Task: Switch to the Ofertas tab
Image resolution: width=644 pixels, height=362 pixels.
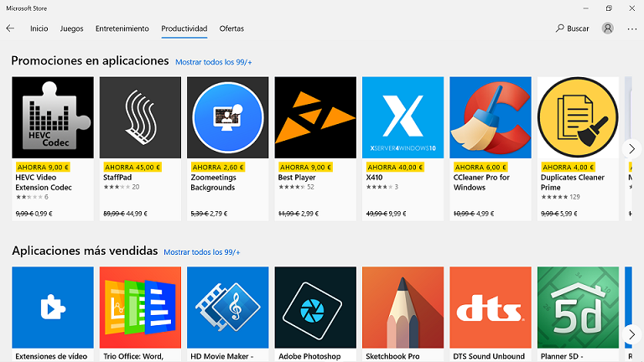Action: tap(231, 28)
